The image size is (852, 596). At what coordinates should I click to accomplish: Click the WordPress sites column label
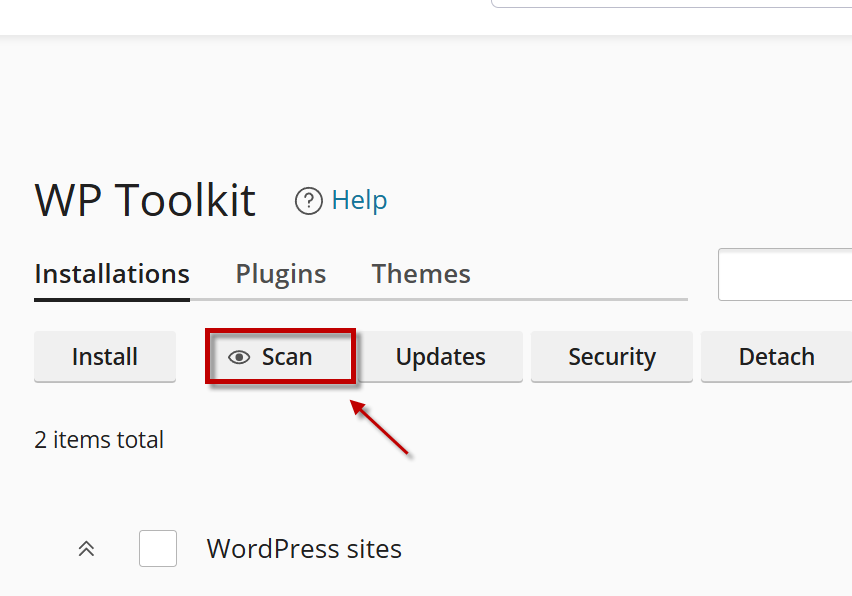coord(304,549)
